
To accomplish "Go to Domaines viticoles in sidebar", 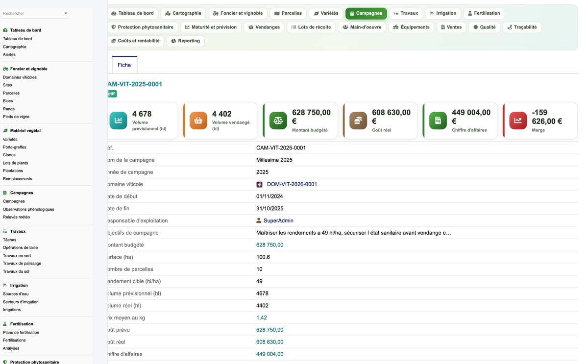I will click(x=20, y=77).
